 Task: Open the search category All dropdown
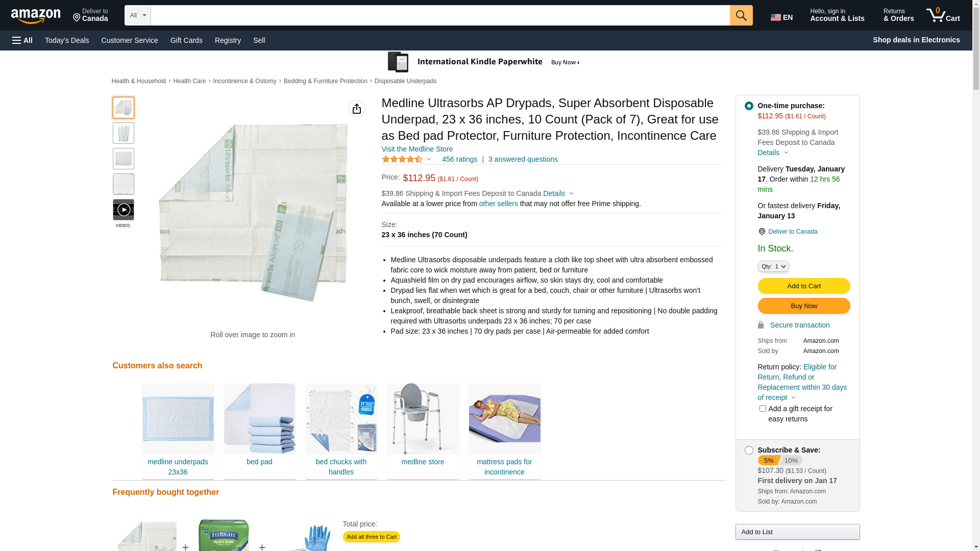point(137,15)
